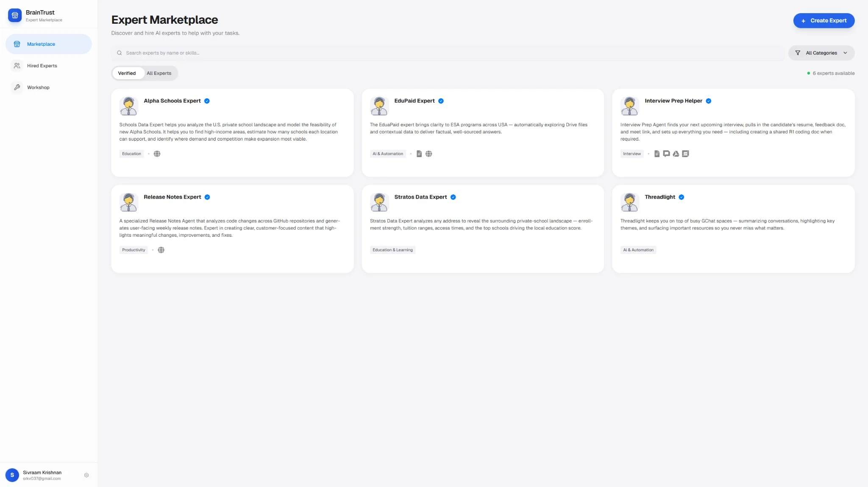Click Threadlight avatar image

click(629, 202)
